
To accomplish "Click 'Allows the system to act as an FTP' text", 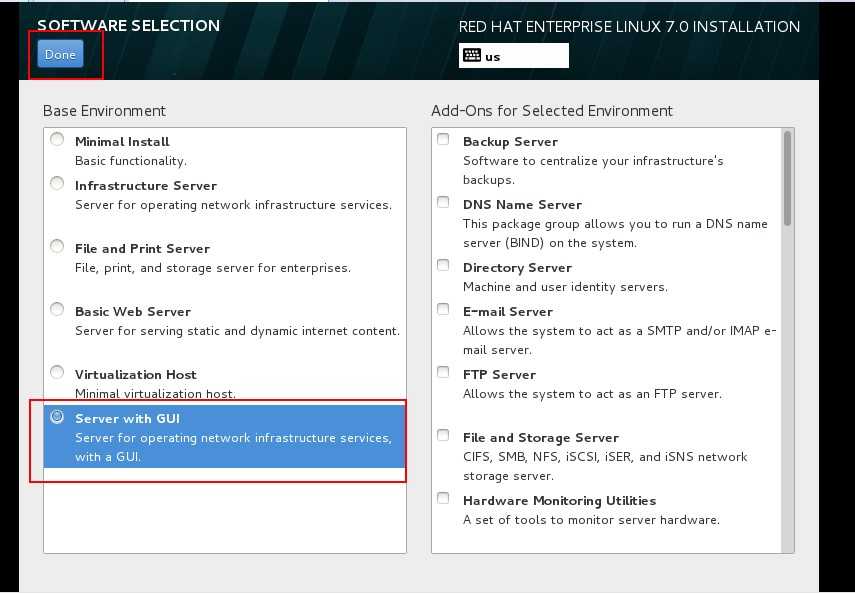I will click(592, 394).
